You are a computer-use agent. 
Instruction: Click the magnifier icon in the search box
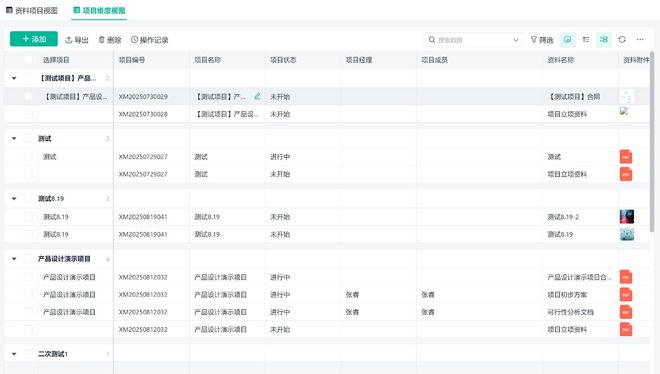point(431,40)
